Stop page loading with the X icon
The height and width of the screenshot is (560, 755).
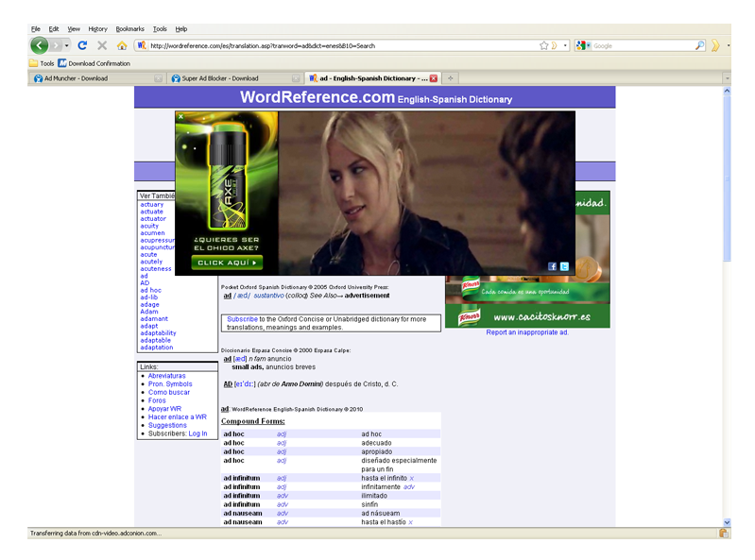pos(102,45)
